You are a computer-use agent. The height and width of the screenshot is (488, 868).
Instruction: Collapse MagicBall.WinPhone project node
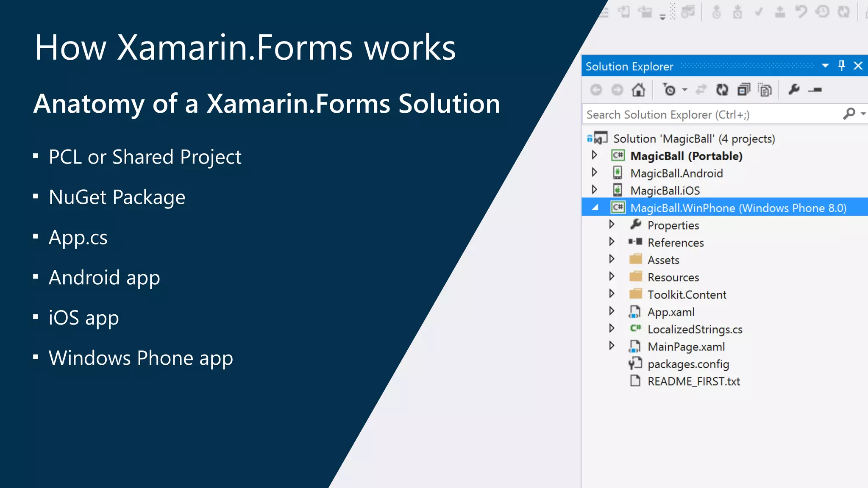(x=595, y=207)
